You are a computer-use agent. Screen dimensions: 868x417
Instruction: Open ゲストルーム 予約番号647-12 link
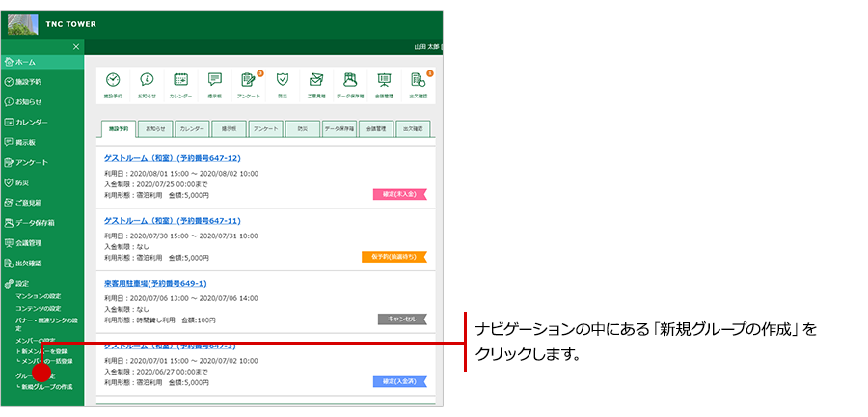click(x=172, y=158)
